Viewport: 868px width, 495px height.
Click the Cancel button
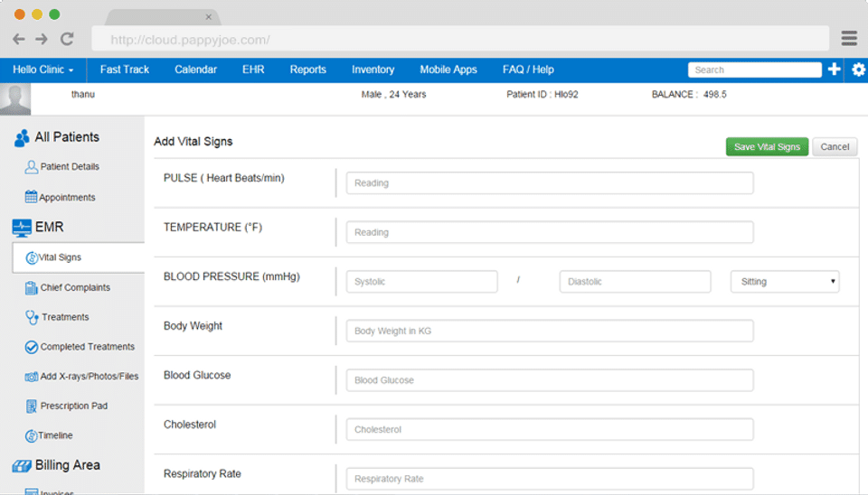(835, 146)
